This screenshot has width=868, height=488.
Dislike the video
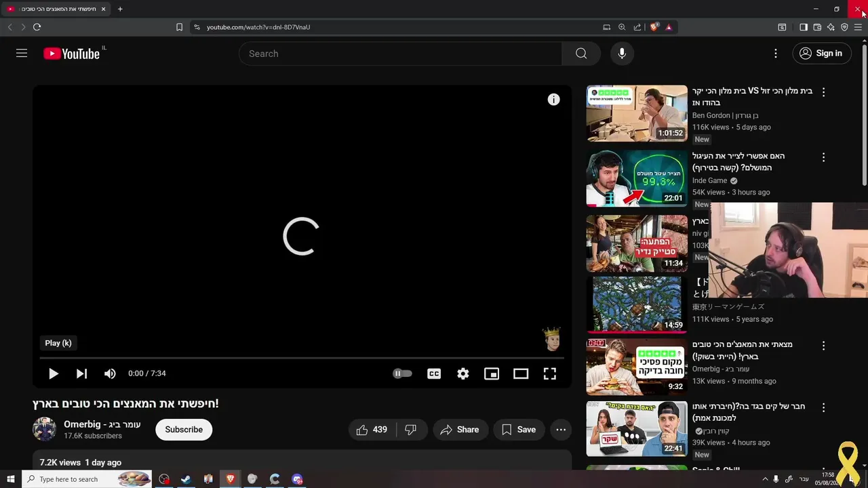point(411,430)
